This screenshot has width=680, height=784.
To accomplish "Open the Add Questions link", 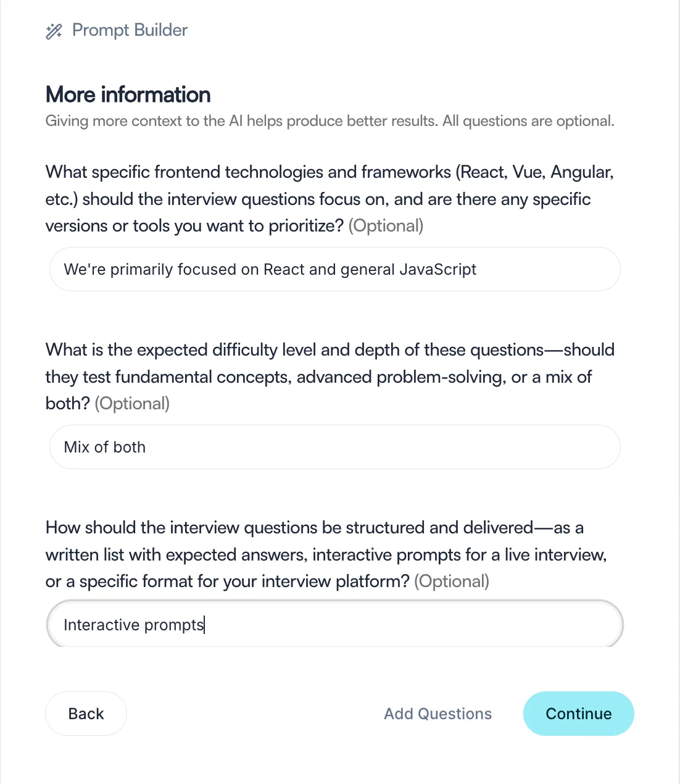I will point(437,714).
